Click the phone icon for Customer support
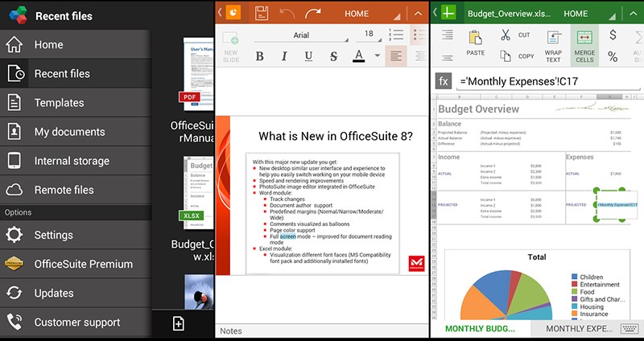 (14, 323)
